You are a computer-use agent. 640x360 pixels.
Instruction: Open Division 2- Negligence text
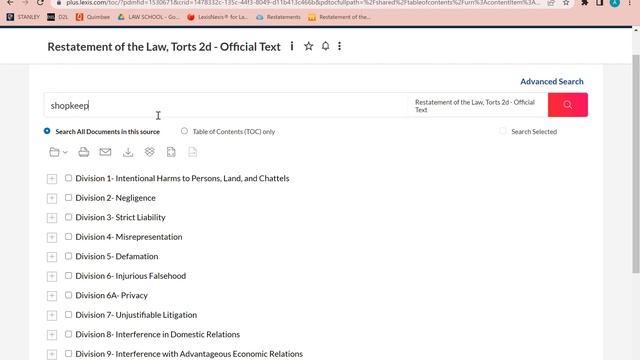(x=116, y=198)
